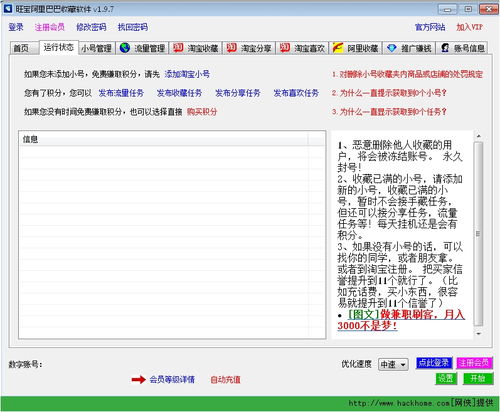Click the green 设置 button

446,379
